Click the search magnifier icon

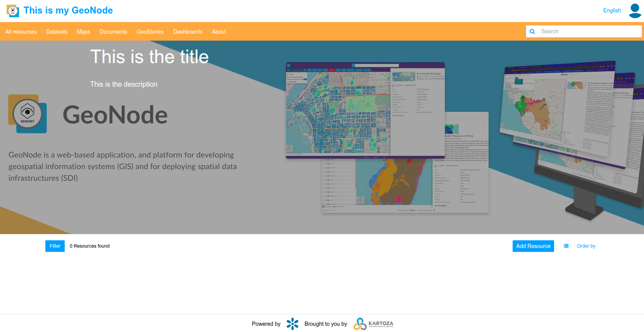coord(532,32)
